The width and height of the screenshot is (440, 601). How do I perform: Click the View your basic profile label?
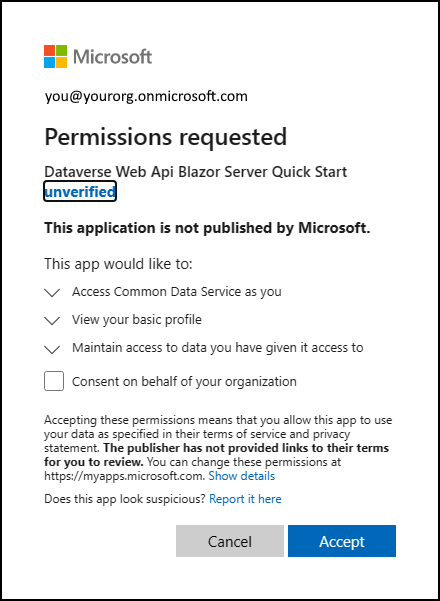[137, 320]
